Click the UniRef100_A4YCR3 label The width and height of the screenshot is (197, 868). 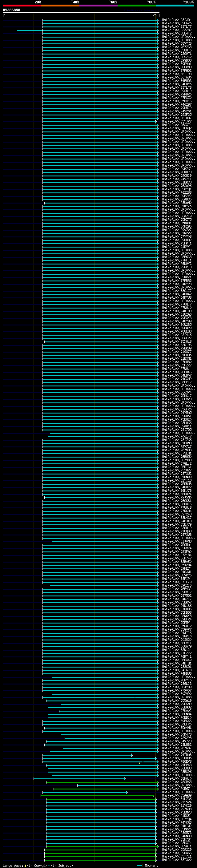coord(176,822)
